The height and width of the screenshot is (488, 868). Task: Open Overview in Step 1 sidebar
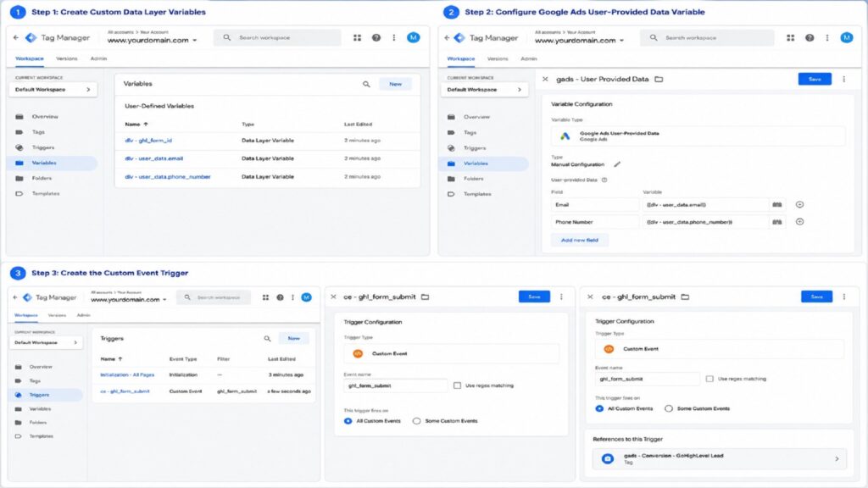[45, 117]
